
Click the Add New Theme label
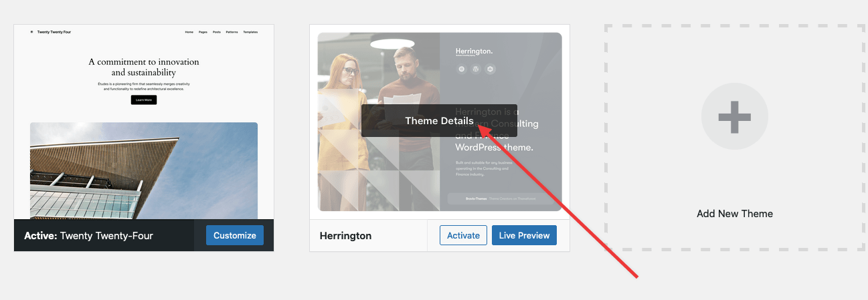[x=735, y=214]
